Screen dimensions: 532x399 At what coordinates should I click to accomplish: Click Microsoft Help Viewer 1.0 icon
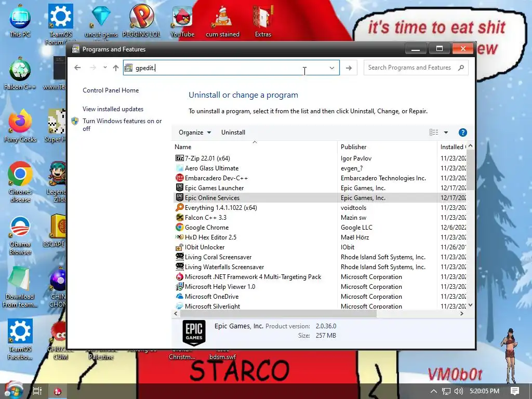(179, 286)
